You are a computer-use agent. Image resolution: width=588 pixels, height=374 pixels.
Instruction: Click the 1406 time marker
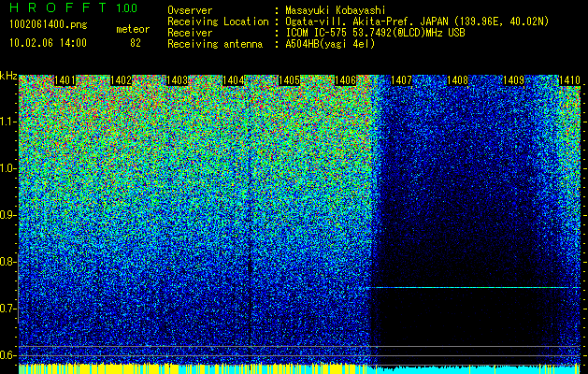pos(345,80)
